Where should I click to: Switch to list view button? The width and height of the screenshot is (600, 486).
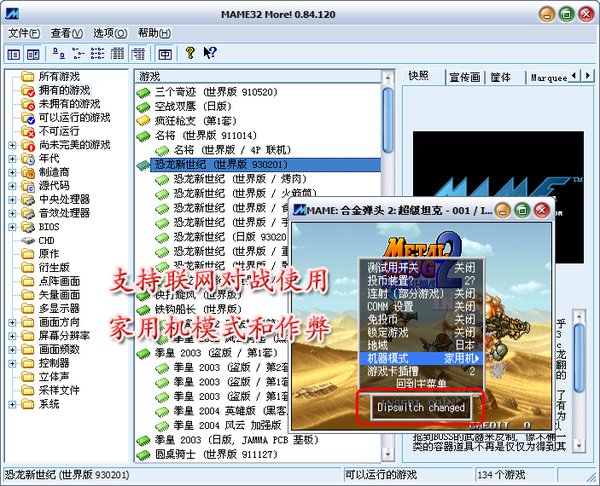(x=98, y=54)
